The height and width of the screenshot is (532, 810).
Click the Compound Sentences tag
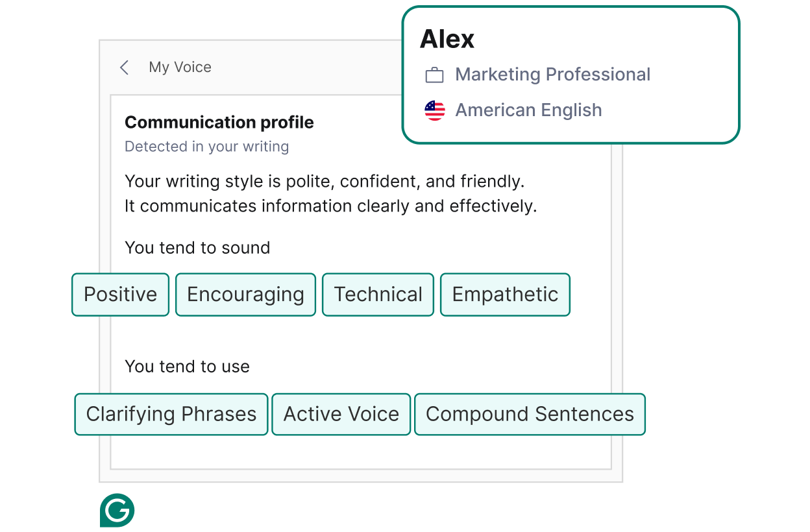530,414
